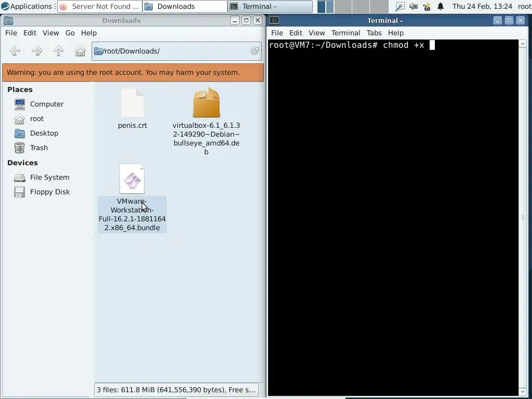Open Help menu in Downloads window
Viewport: 532px width, 399px height.
point(89,33)
